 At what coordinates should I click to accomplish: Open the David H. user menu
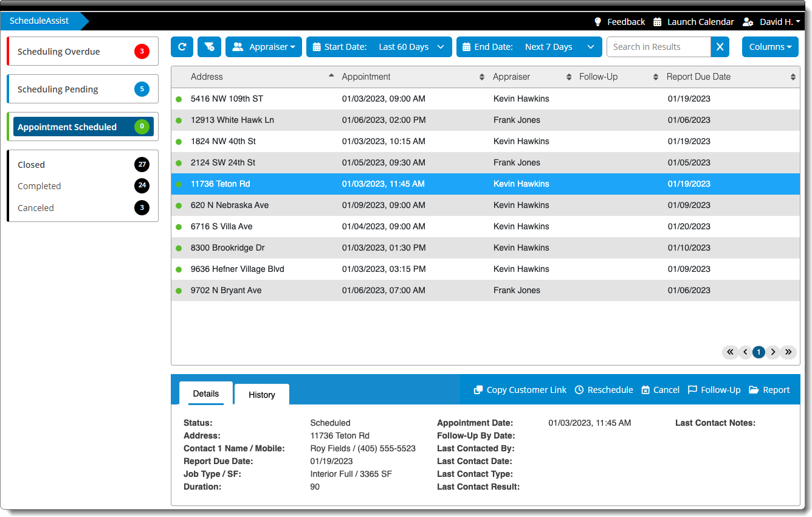pos(771,21)
